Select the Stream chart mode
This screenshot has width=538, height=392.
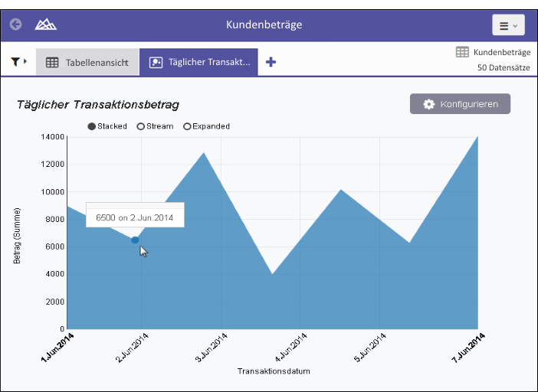coord(141,126)
